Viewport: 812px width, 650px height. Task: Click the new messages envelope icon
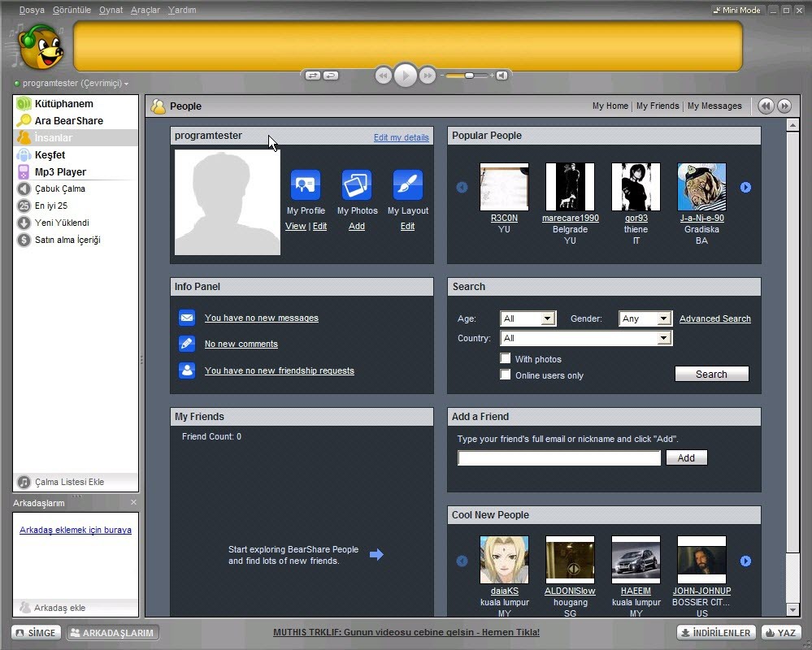coord(187,317)
